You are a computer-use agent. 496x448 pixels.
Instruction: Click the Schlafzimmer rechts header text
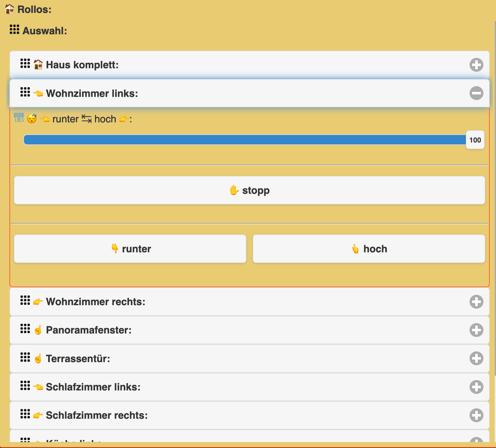97,415
